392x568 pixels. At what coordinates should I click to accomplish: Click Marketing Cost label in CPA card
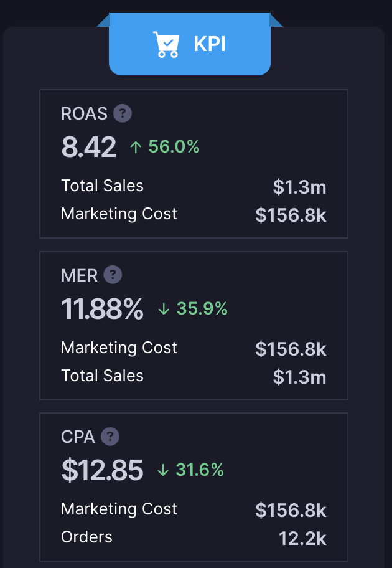[119, 509]
